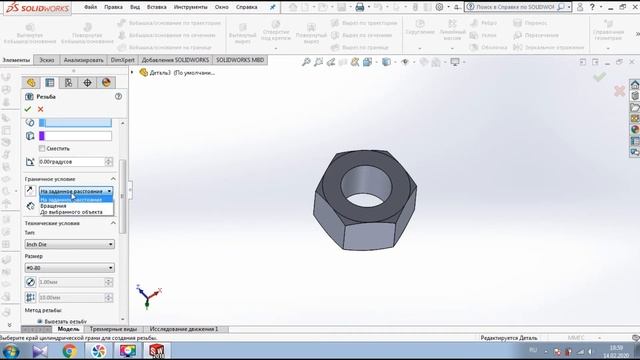Open Hide/Show Items in the view toolbar

405,62
